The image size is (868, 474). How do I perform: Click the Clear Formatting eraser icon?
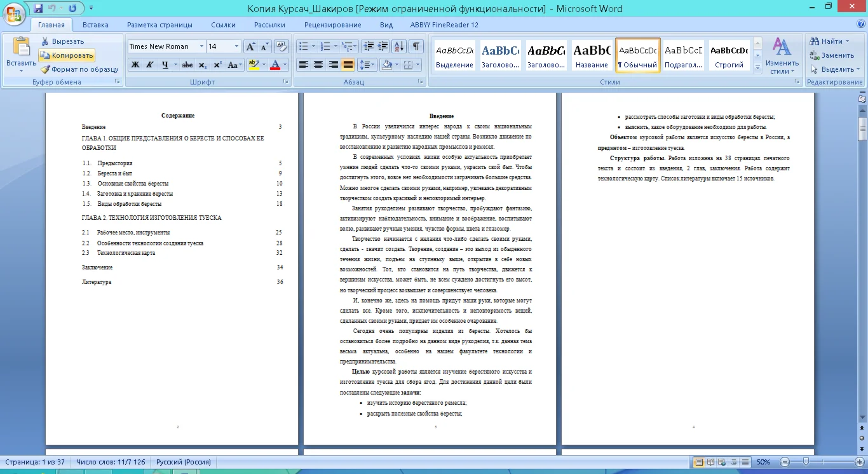[282, 46]
